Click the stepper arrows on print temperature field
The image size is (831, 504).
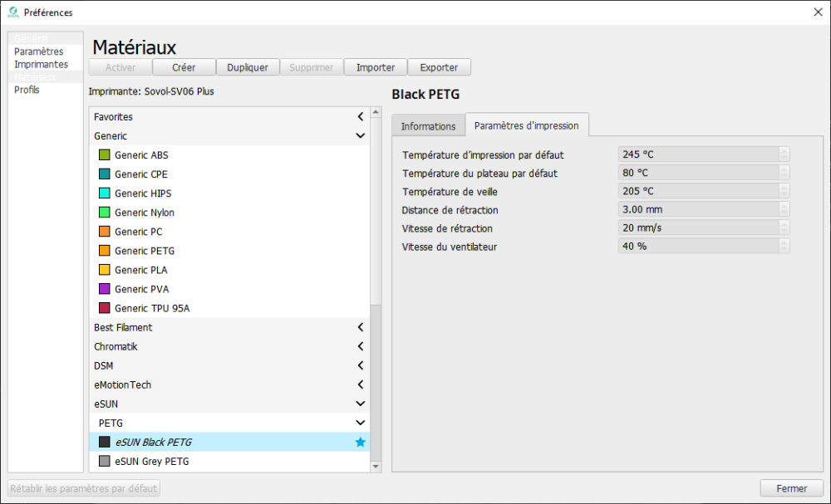pyautogui.click(x=784, y=154)
